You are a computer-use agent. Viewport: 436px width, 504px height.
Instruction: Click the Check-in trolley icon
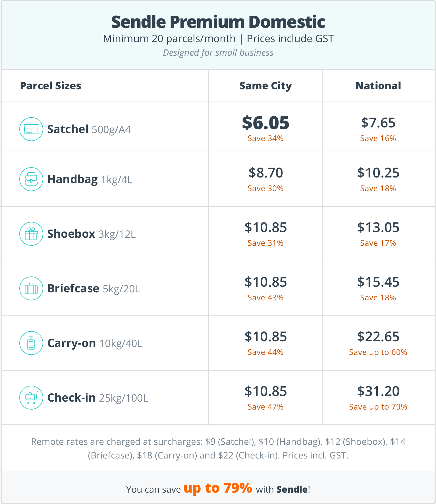click(x=31, y=398)
